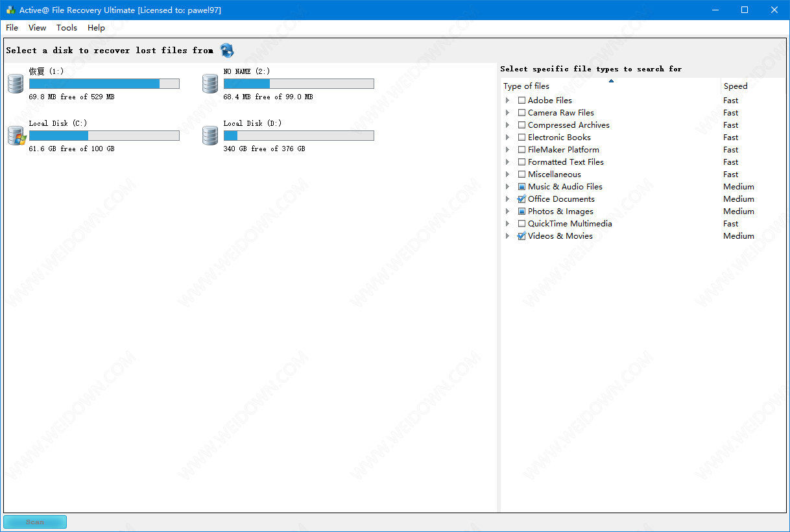
Task: Expand the Miscellaneous node
Action: pyautogui.click(x=508, y=175)
